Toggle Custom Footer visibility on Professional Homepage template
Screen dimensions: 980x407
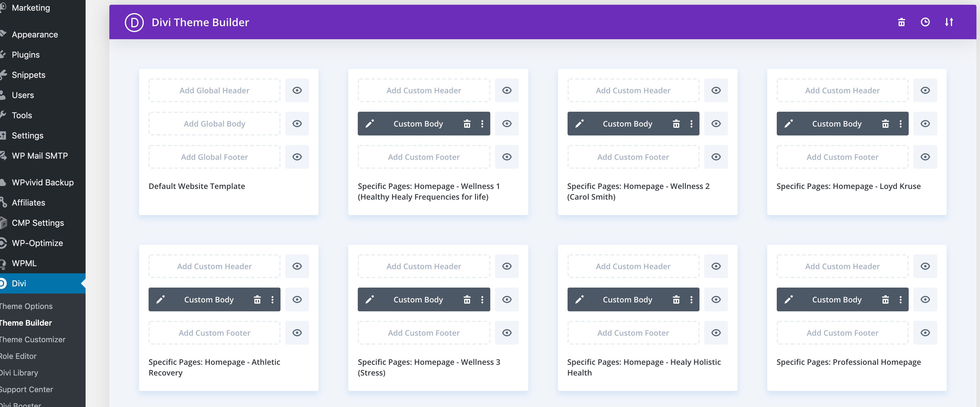click(x=925, y=333)
